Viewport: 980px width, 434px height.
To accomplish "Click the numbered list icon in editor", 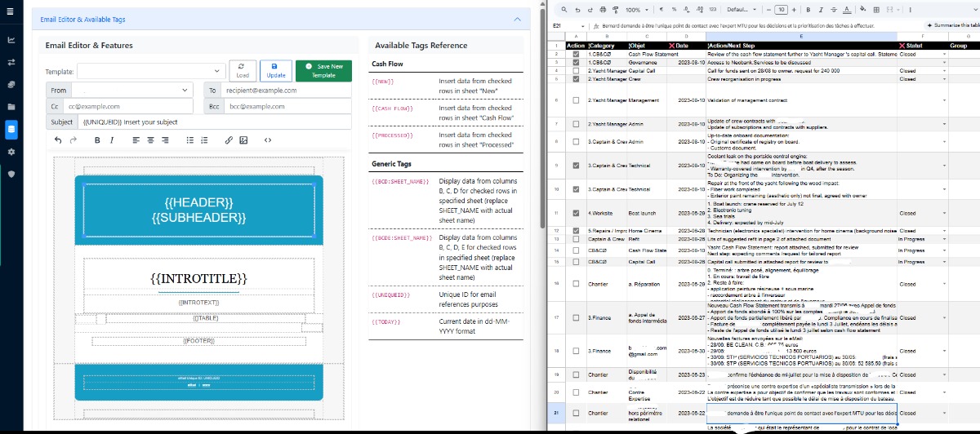I will [203, 140].
